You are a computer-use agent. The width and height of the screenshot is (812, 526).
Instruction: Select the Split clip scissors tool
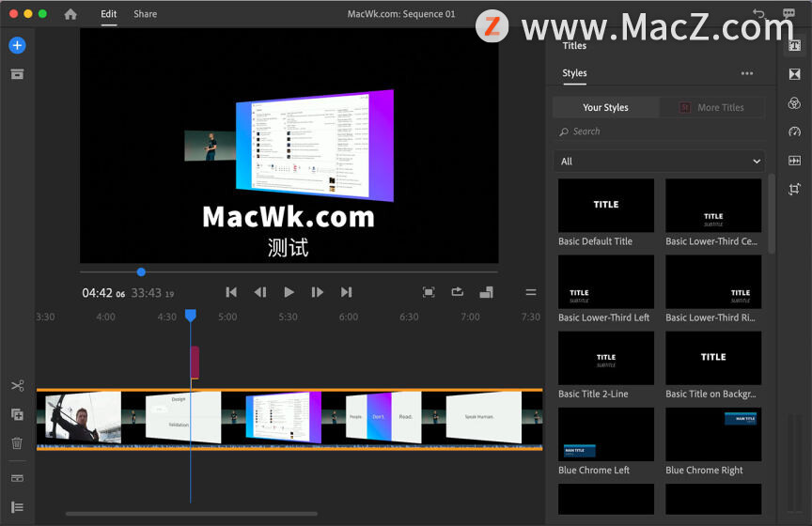pos(17,386)
